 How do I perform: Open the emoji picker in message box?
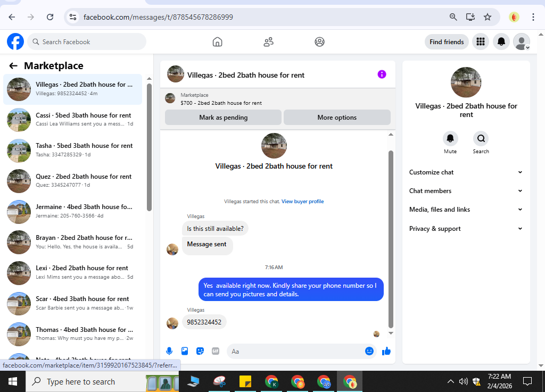point(369,351)
